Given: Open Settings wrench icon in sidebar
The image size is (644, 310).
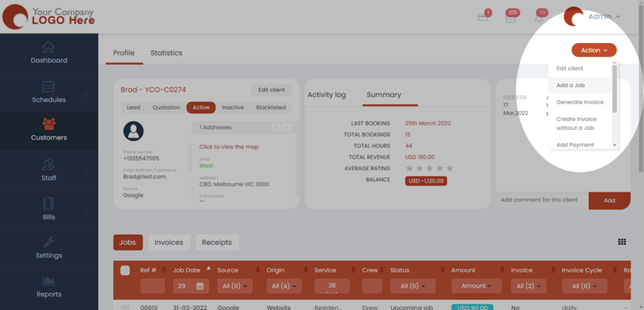Looking at the screenshot, I should pyautogui.click(x=48, y=242).
